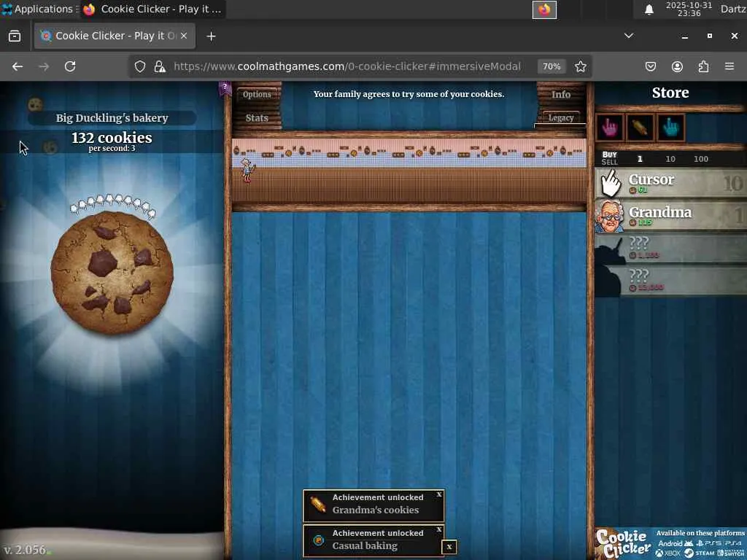
Task: Switch store mode to Sell
Action: pyautogui.click(x=609, y=163)
